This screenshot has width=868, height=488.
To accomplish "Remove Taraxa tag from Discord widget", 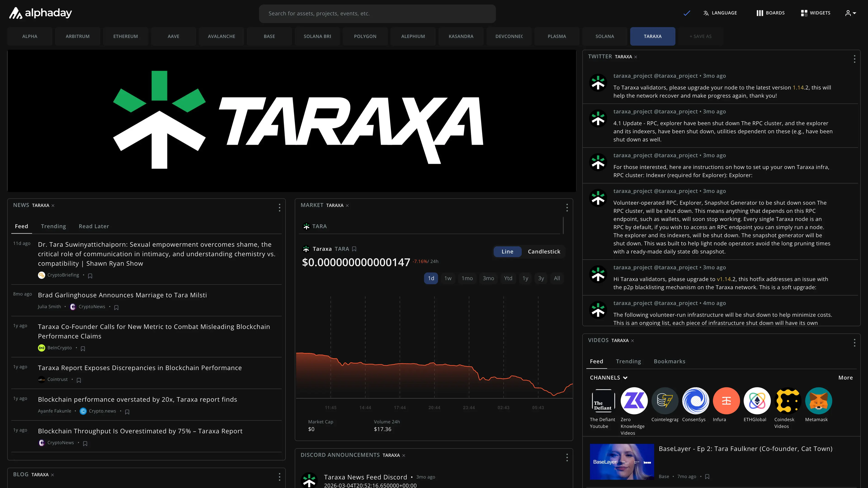I will pos(403,455).
